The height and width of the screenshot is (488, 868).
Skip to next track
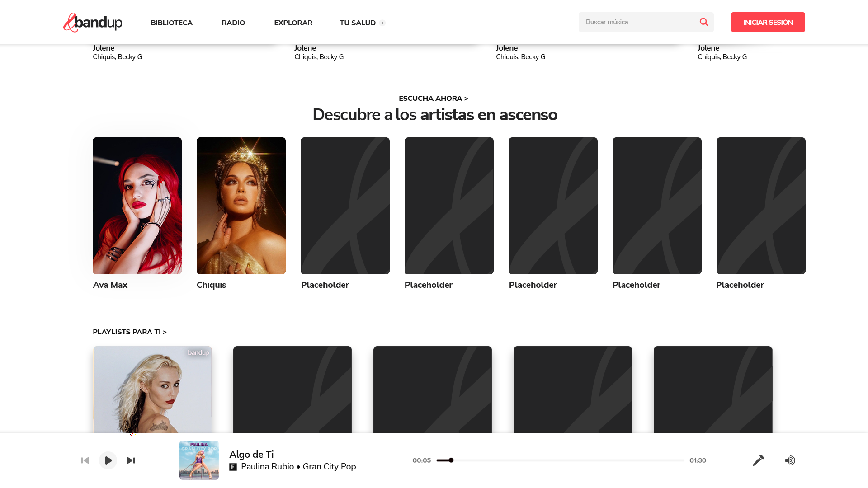[x=131, y=460]
